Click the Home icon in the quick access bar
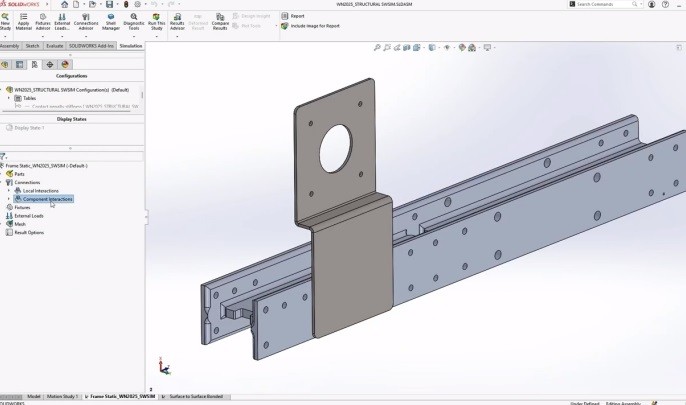686x405 pixels. click(64, 4)
